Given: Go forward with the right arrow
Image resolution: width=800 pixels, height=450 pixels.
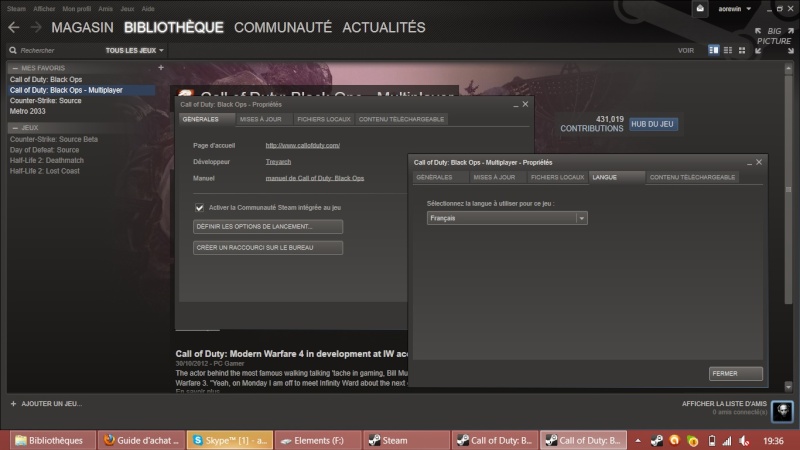Looking at the screenshot, I should tap(36, 28).
